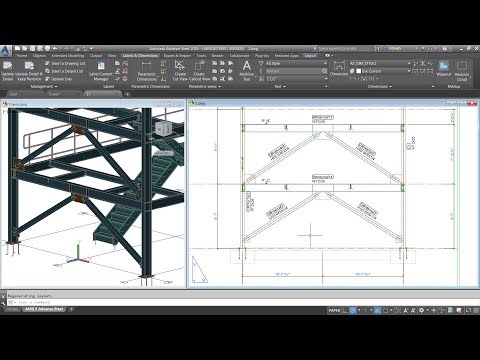Click Update Lists button
Screen dimensions: 480x360
(x=59, y=79)
